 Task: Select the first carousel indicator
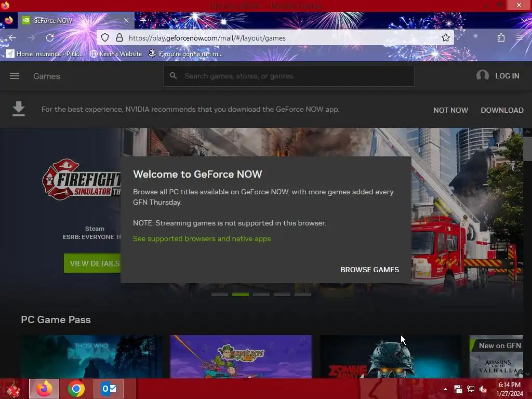220,294
